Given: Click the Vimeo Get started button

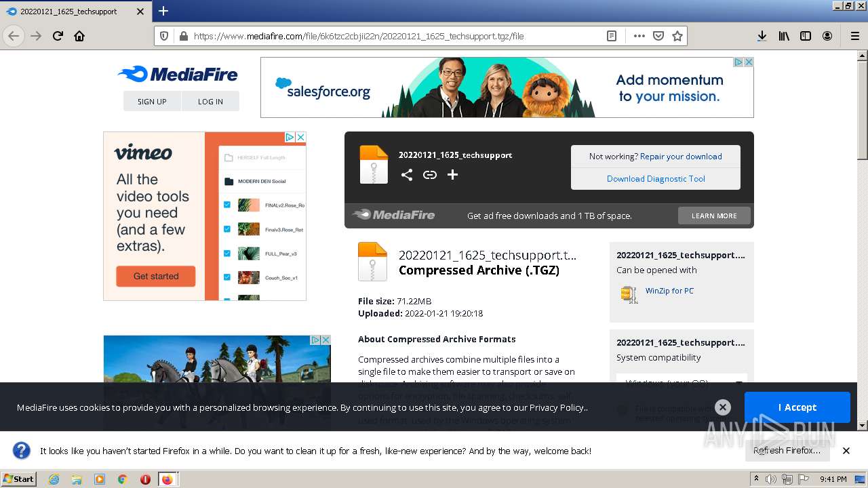Looking at the screenshot, I should [156, 276].
